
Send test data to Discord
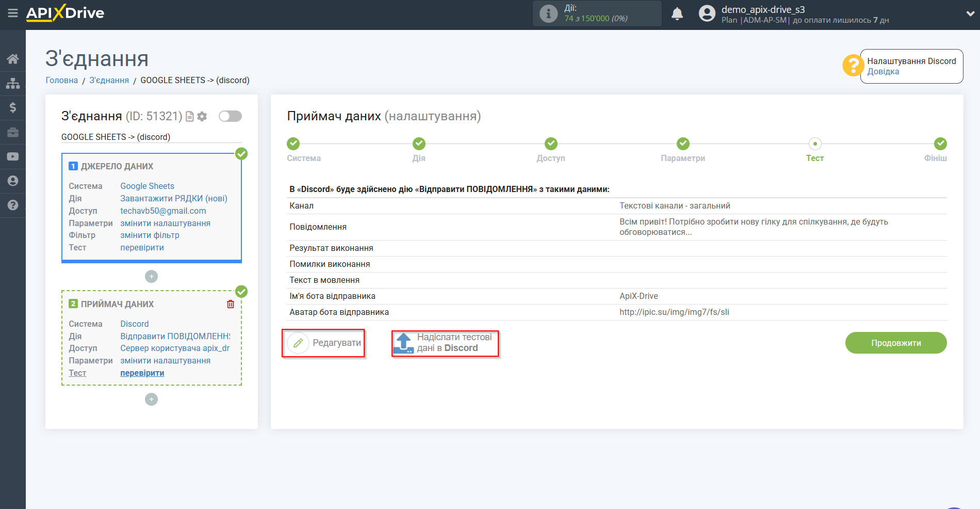coord(445,343)
